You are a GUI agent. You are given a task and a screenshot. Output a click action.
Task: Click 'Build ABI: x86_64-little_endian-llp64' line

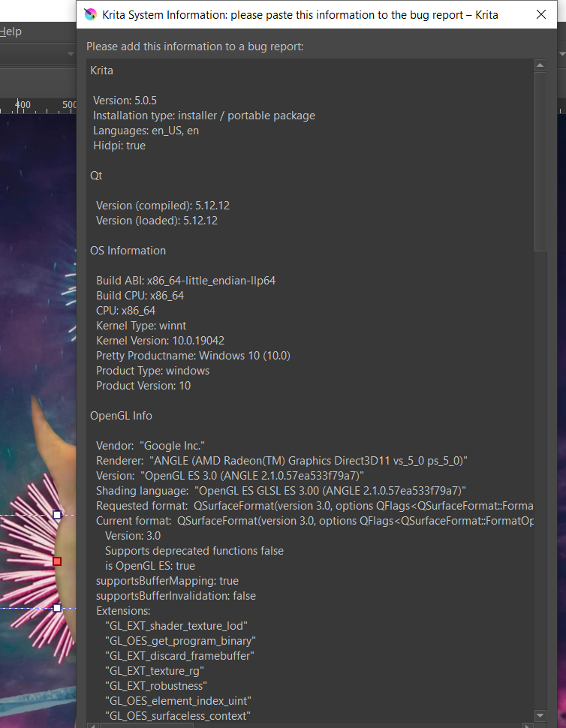coord(185,281)
